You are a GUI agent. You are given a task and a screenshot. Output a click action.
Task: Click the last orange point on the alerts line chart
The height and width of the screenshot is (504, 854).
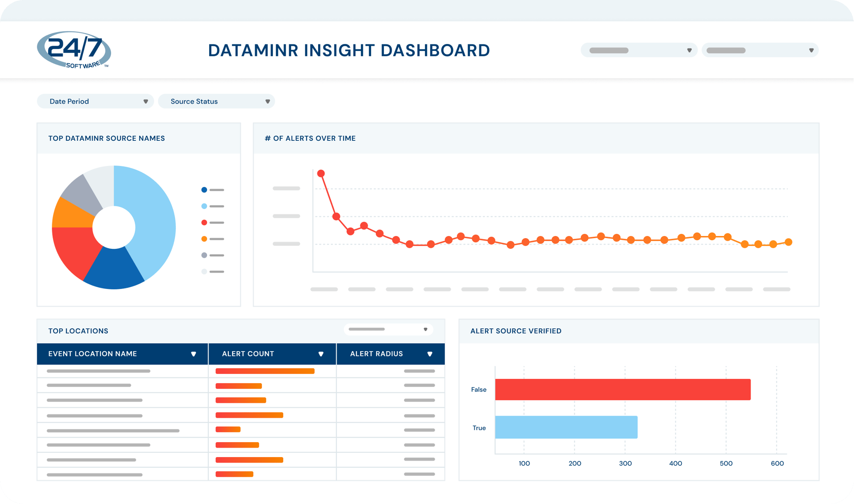point(788,242)
